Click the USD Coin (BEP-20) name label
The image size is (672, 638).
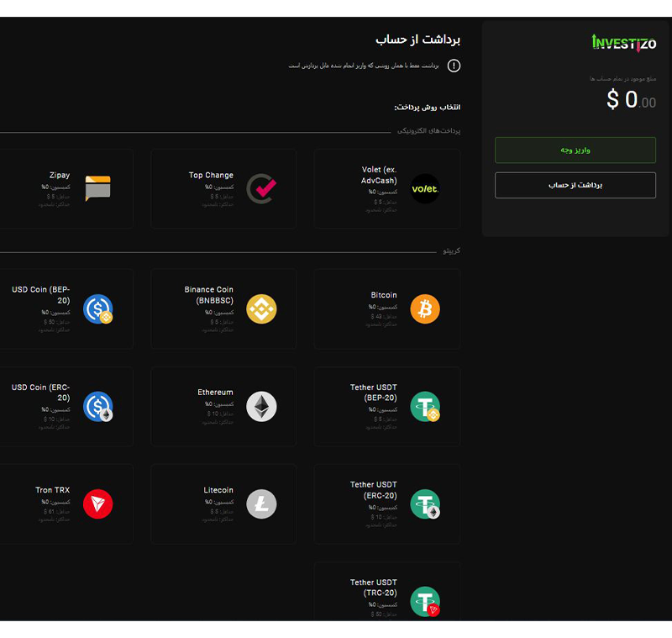click(x=40, y=295)
